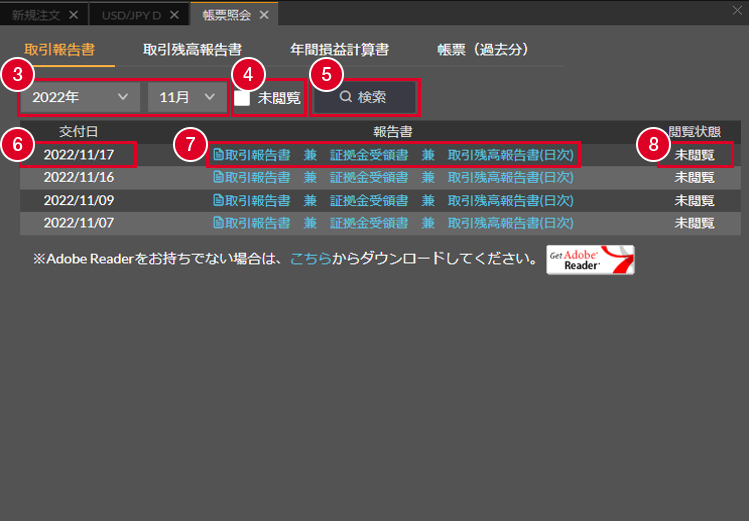Click the 報告書 column header

coord(393,132)
